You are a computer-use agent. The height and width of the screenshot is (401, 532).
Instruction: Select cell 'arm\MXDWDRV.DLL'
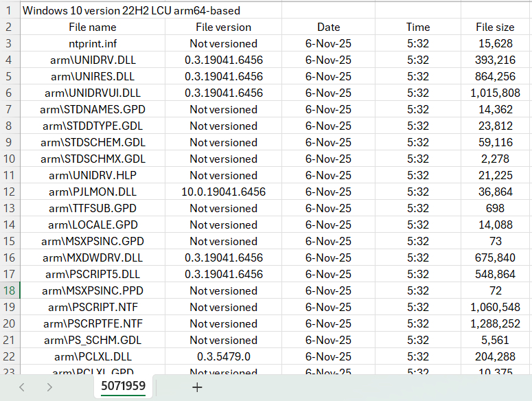tap(93, 257)
